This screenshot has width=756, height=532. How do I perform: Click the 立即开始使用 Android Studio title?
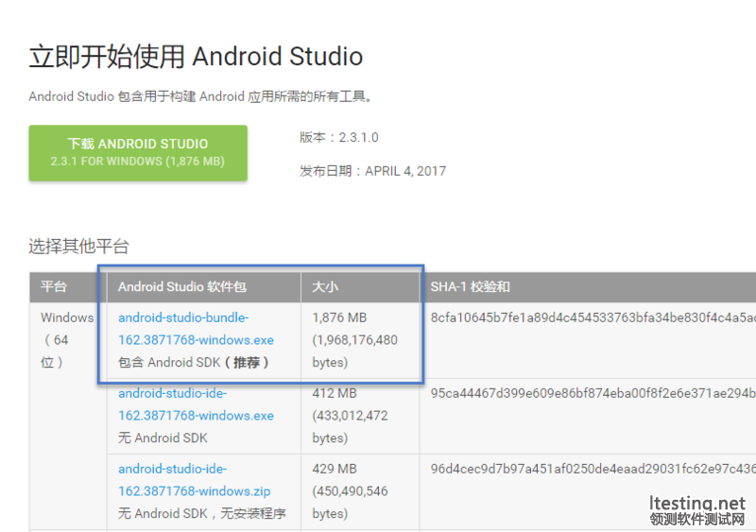pyautogui.click(x=196, y=57)
